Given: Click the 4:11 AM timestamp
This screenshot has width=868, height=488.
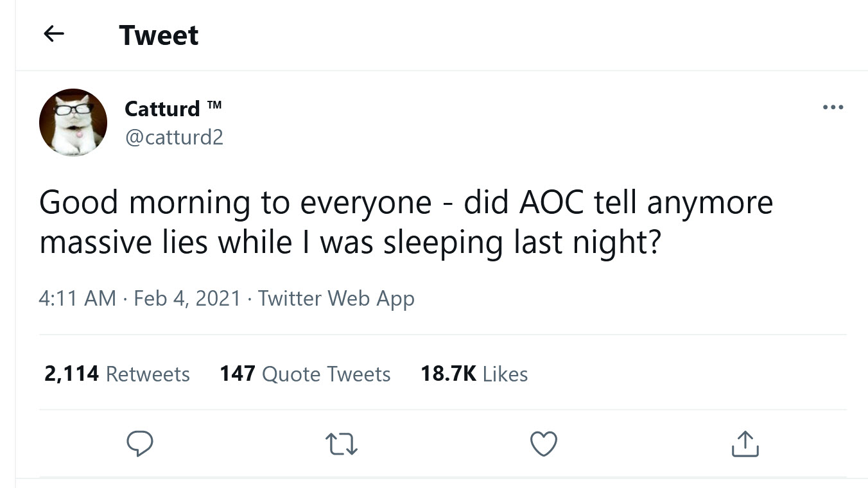Looking at the screenshot, I should [78, 299].
